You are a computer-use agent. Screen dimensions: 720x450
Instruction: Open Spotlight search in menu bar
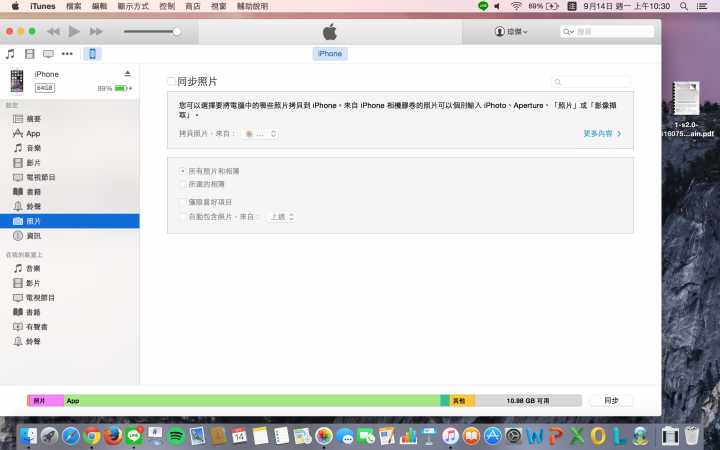pyautogui.click(x=684, y=6)
